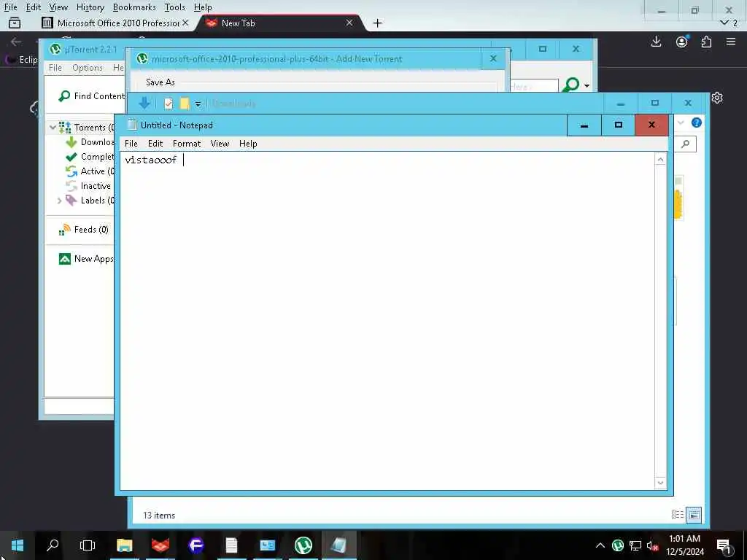Open Feeds section in uTorrent

pos(84,230)
